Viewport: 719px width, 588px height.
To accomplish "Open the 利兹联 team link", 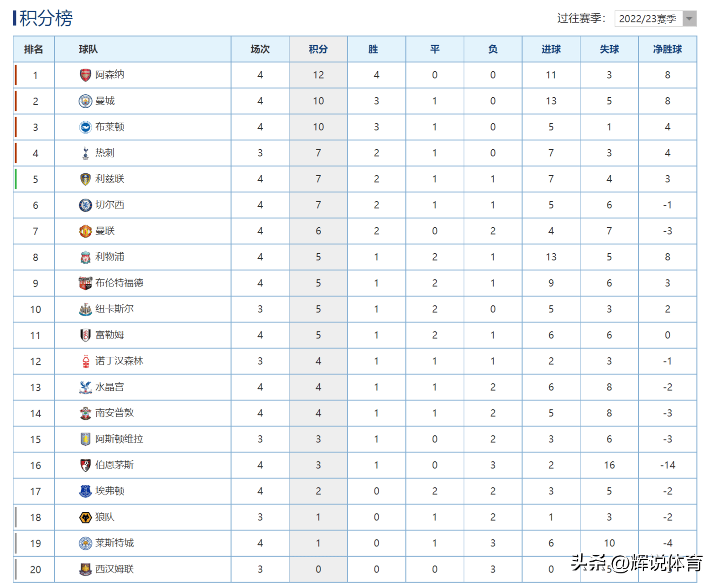I will [x=109, y=179].
